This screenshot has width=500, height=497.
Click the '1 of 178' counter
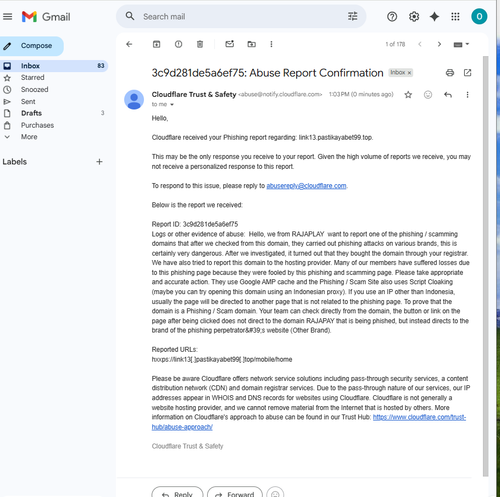click(395, 44)
